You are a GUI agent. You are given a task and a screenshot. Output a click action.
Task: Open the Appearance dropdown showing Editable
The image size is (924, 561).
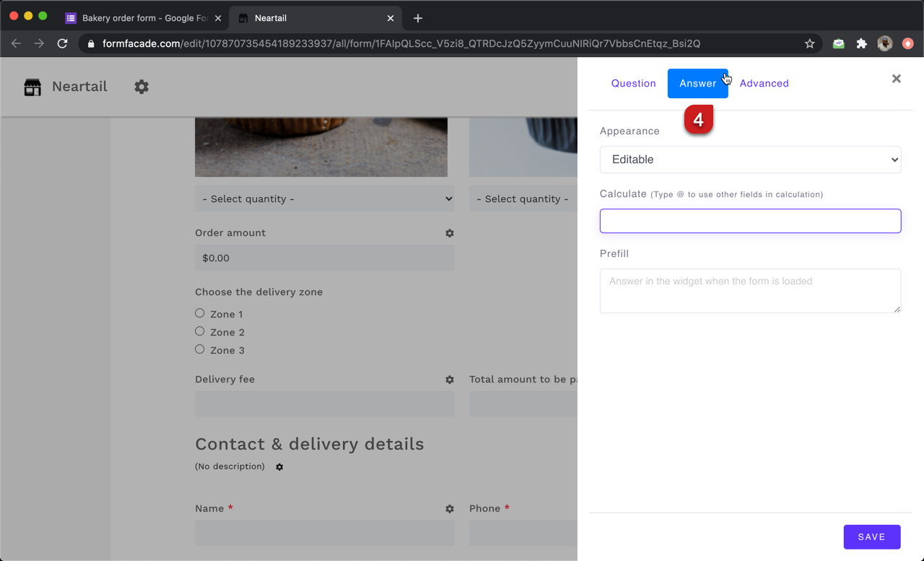pyautogui.click(x=750, y=160)
